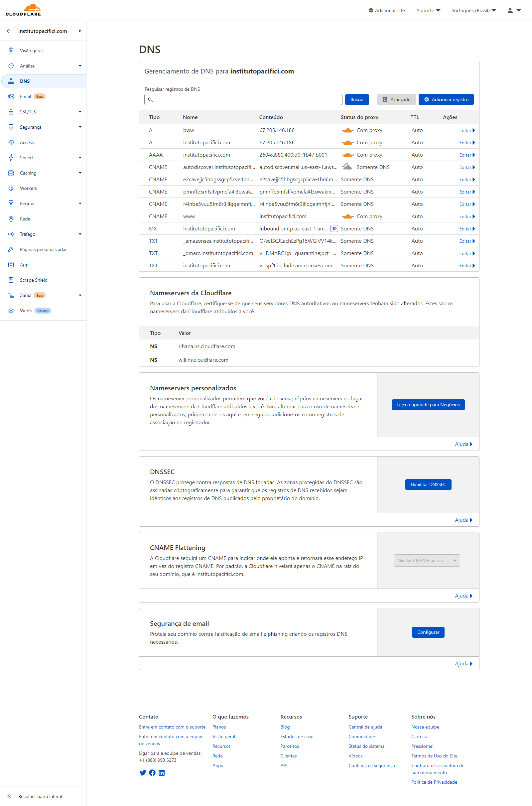Click Recolher barra lateral

[x=40, y=796]
